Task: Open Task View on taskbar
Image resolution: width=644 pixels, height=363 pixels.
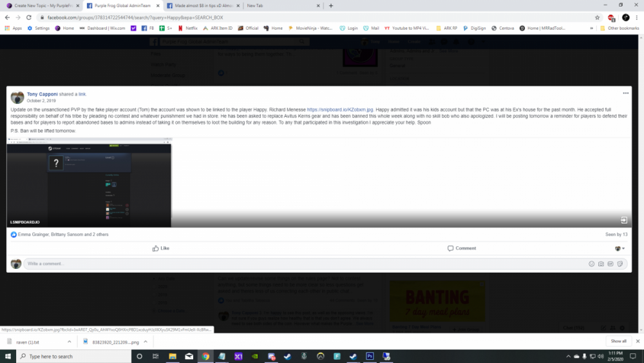Action: 156,357
